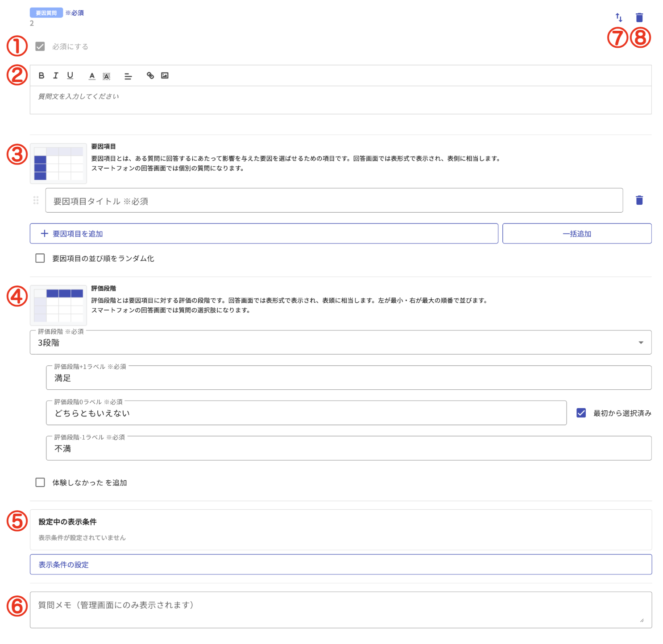Apply italic formatting in the question editor
Screen dimensions: 663x644
click(x=55, y=76)
